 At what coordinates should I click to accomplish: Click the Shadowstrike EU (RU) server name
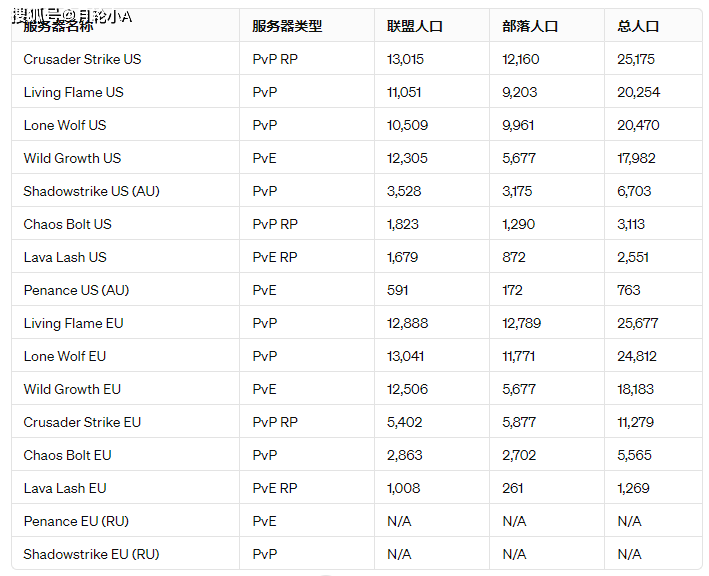[91, 554]
